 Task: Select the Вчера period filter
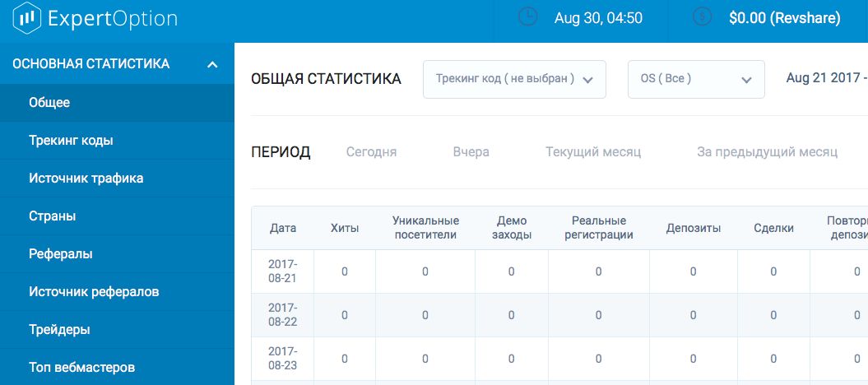click(471, 152)
